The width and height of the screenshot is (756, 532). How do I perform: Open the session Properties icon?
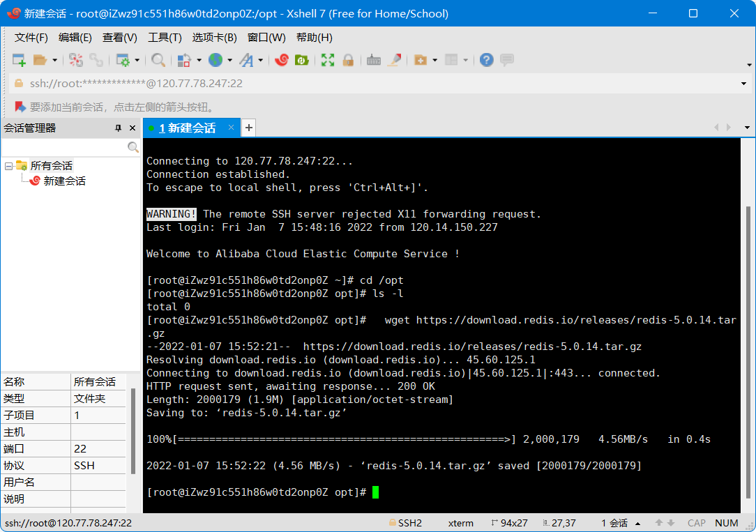pyautogui.click(x=123, y=60)
